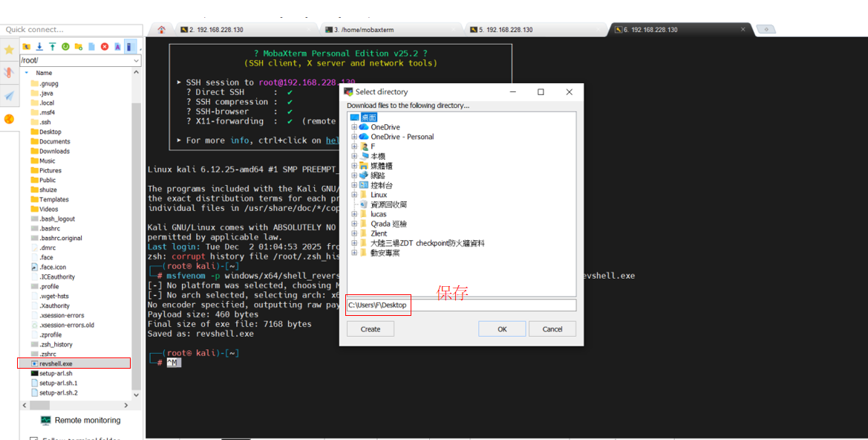868x440 pixels.
Task: Select 桌面 in the directory tree
Action: click(x=369, y=117)
